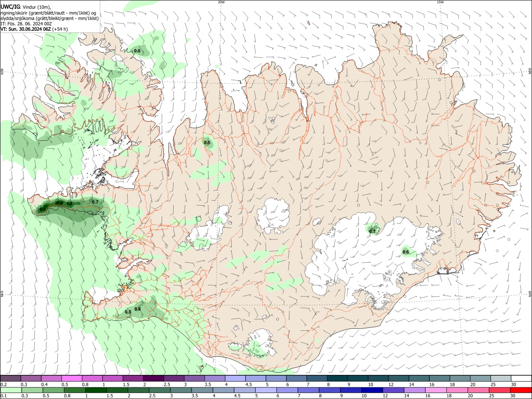This screenshot has width=532, height=399.
Task: Click the init time 'IT: Fös. 28. 06. 2024 00Z'
Action: pos(26,24)
